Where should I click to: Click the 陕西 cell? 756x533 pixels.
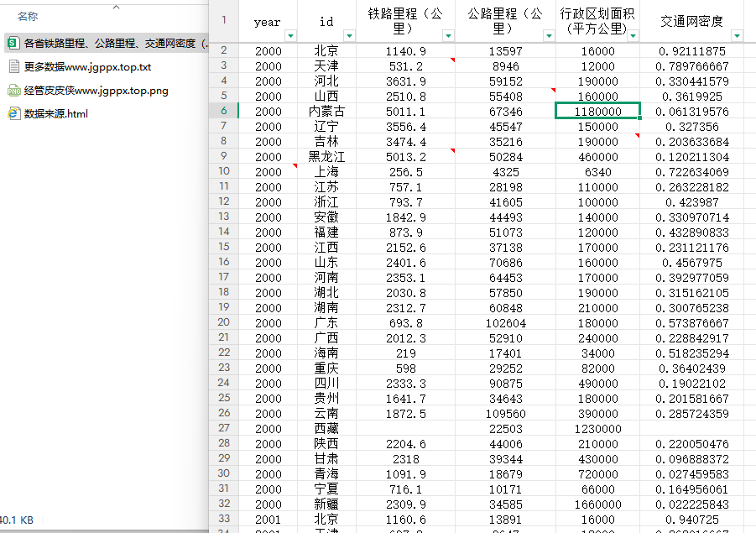(326, 444)
